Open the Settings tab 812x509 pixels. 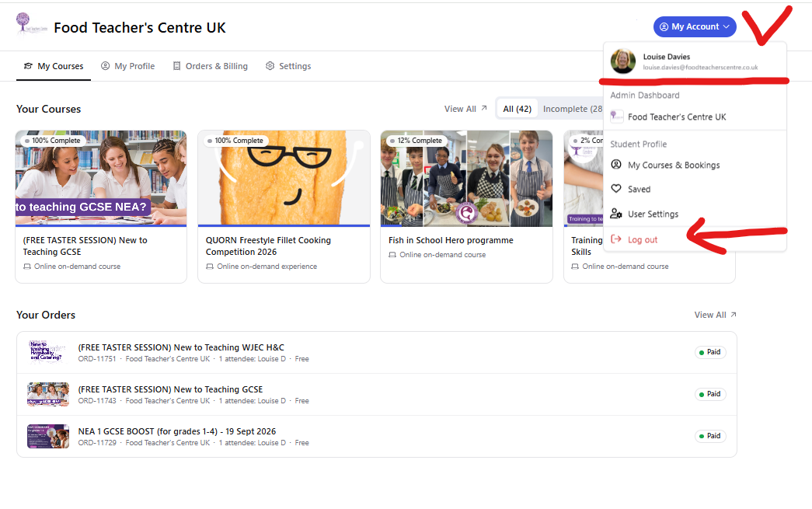coord(288,66)
